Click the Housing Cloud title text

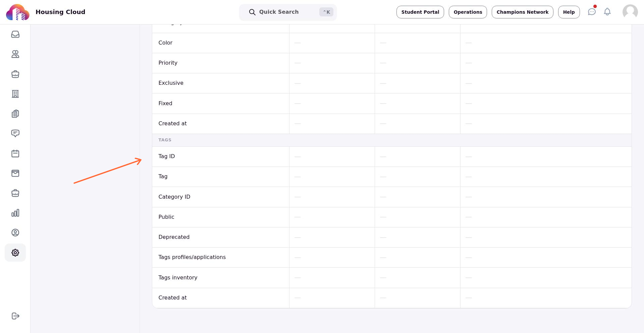[x=60, y=12]
